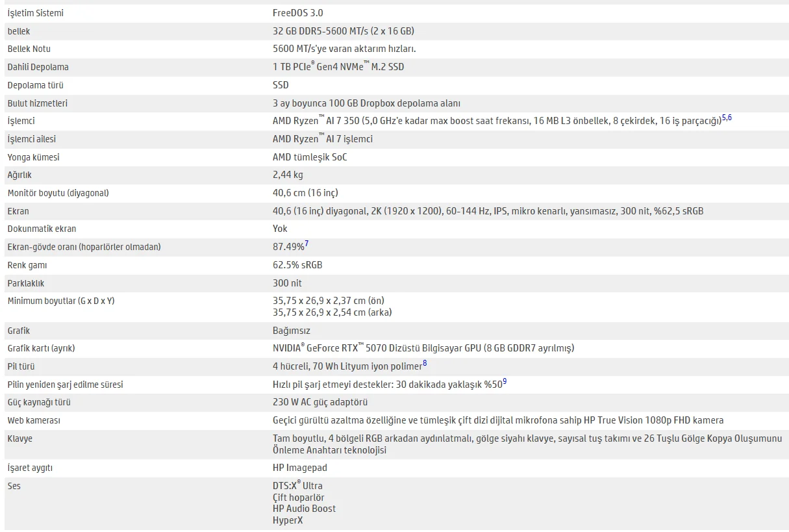Open footnote 5 link in İşlemci row
789x532 pixels.
pyautogui.click(x=723, y=118)
